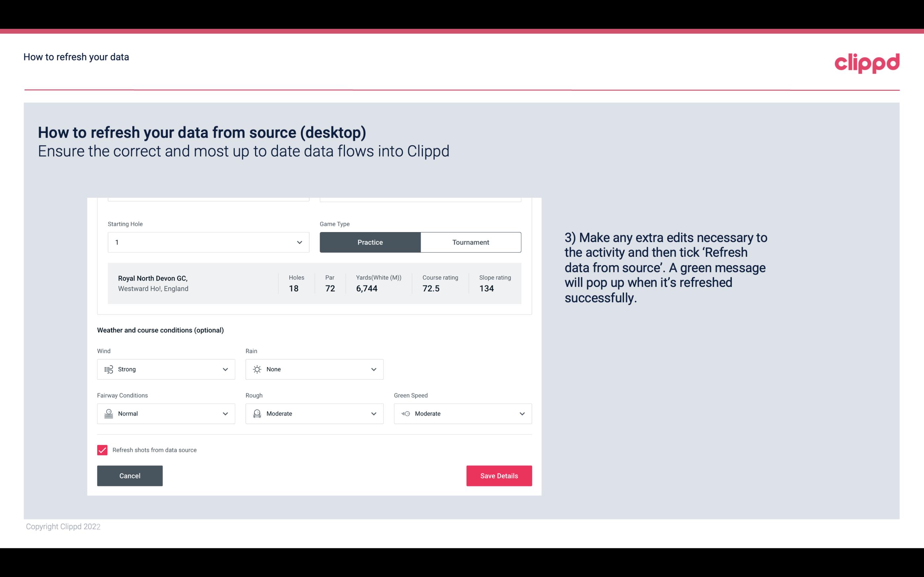Click the Cancel button
This screenshot has height=577, width=924.
(130, 475)
